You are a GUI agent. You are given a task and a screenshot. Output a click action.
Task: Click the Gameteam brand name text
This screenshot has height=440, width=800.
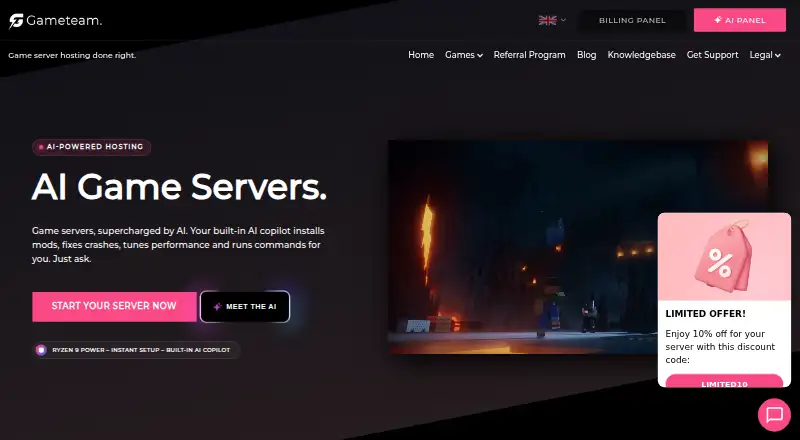tap(64, 21)
